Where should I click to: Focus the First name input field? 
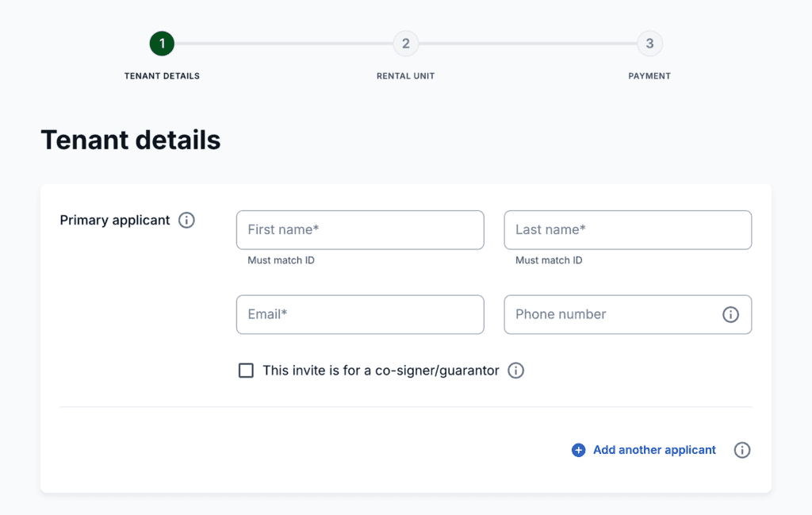pyautogui.click(x=360, y=230)
